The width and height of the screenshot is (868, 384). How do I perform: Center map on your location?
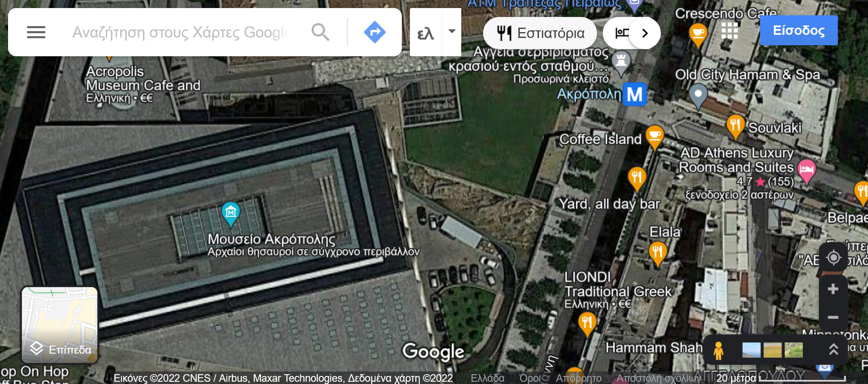click(x=834, y=258)
